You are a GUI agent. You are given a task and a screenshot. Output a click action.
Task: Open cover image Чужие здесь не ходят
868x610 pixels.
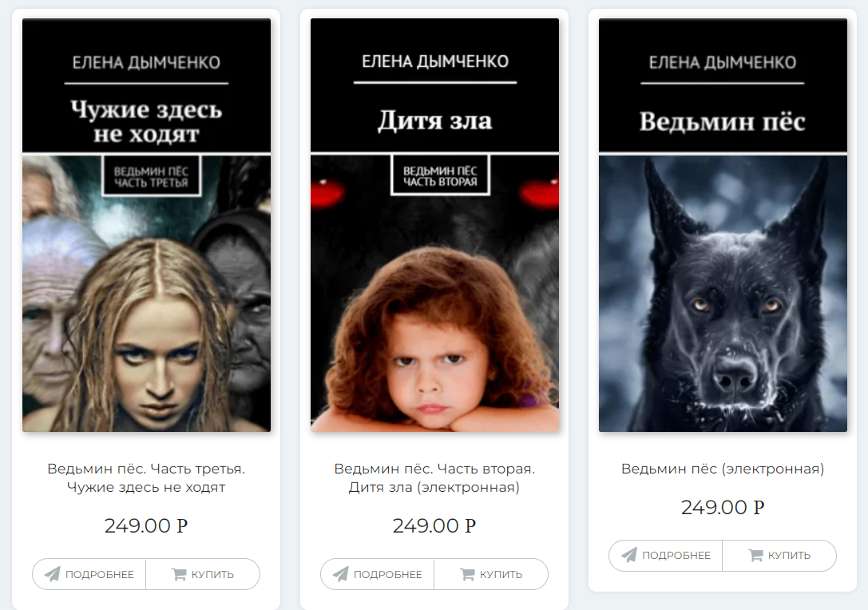pos(147,224)
